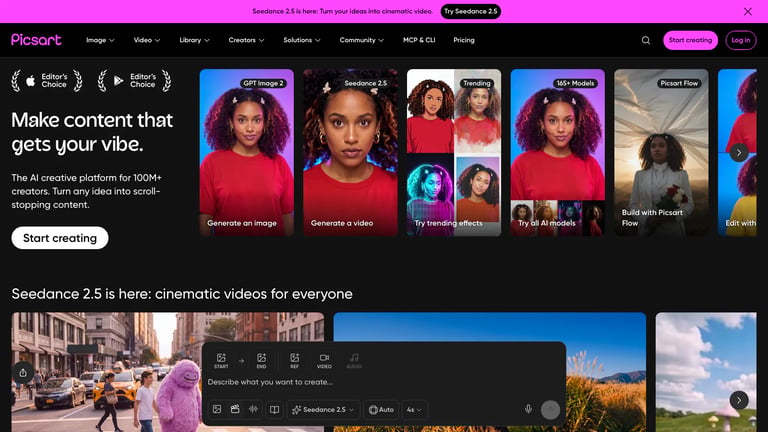Open the cloudy mushroom landscape video thumbnail
The width and height of the screenshot is (768, 432).
[x=706, y=372]
